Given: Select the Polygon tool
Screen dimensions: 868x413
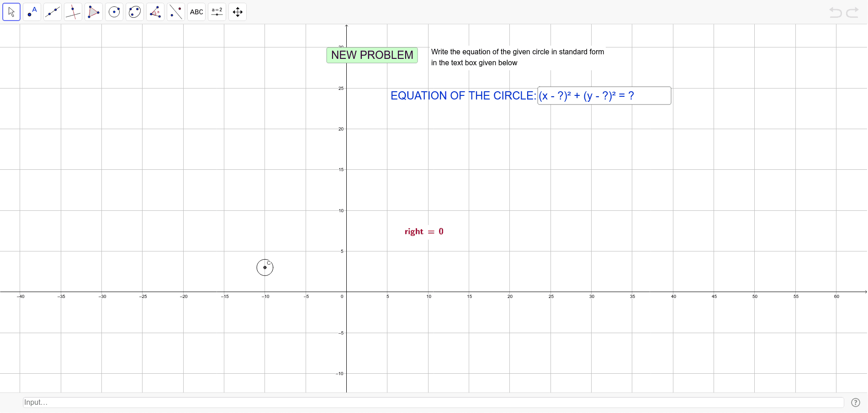Looking at the screenshot, I should point(94,12).
